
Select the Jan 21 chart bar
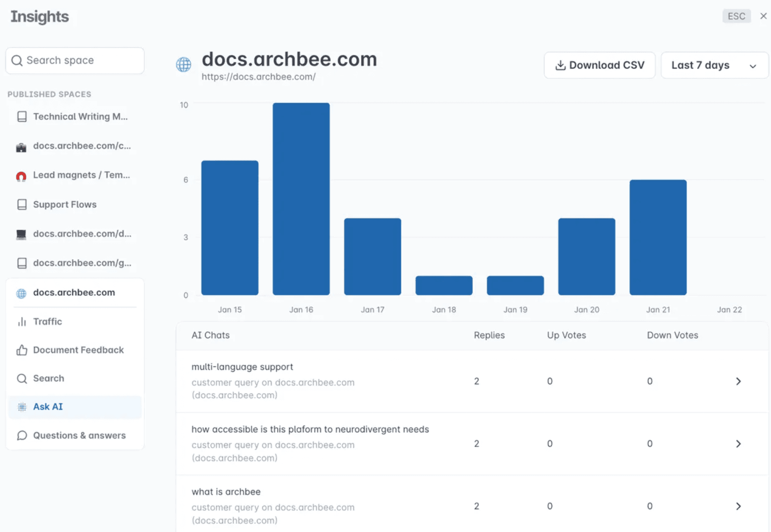click(x=658, y=237)
